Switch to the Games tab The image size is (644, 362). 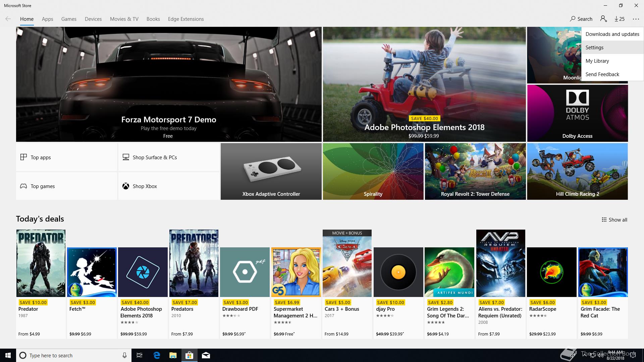[69, 19]
